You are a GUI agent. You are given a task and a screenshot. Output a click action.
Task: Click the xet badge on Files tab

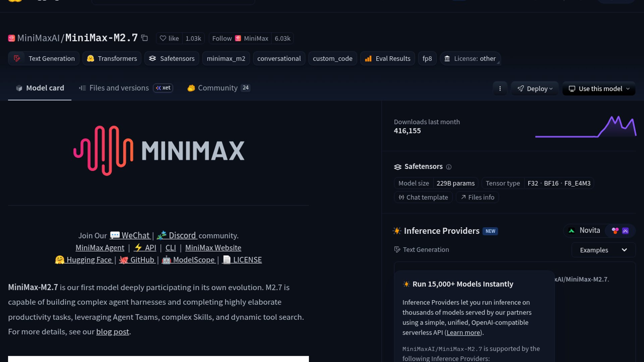pos(163,88)
